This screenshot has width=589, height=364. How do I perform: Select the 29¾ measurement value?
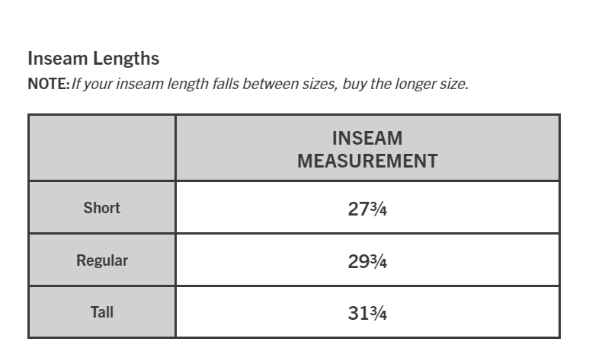coord(367,261)
